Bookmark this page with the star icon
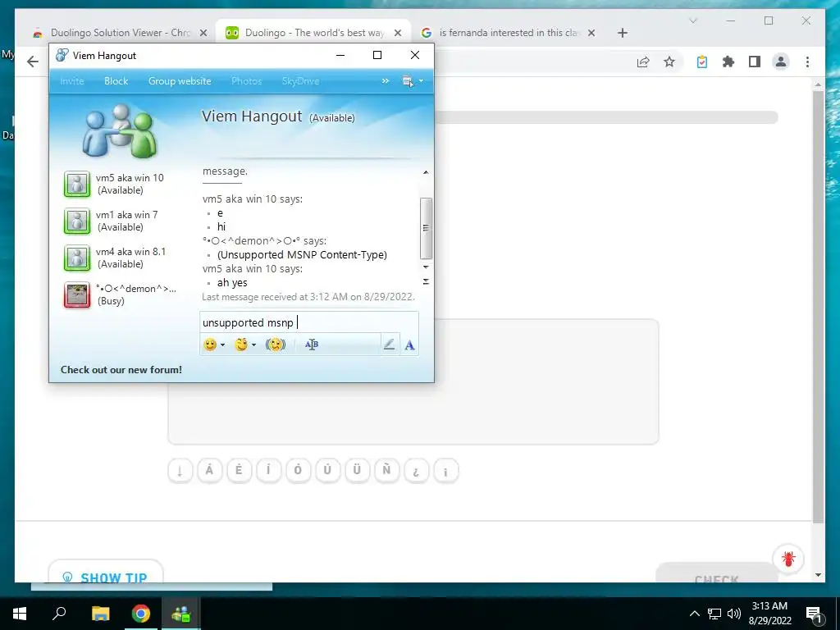 point(669,62)
